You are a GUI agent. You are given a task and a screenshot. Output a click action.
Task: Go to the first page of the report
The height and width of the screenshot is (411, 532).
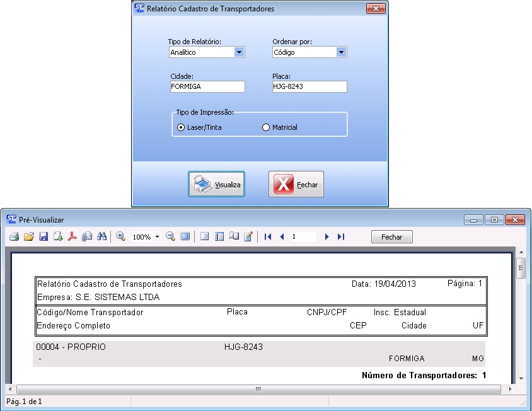[x=268, y=237]
